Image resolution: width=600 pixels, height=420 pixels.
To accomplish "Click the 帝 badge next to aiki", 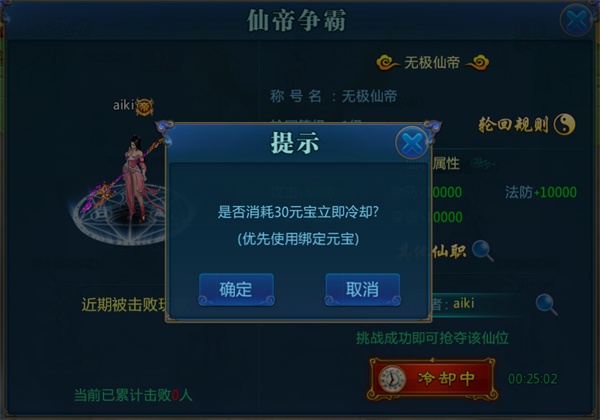I will pos(145,106).
